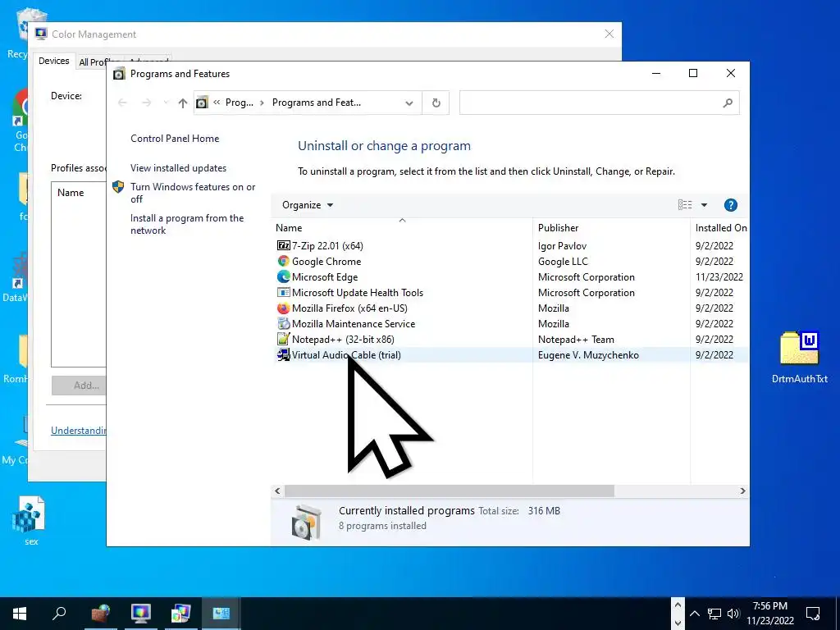Select the Microsoft Update Health Tools icon

point(283,293)
